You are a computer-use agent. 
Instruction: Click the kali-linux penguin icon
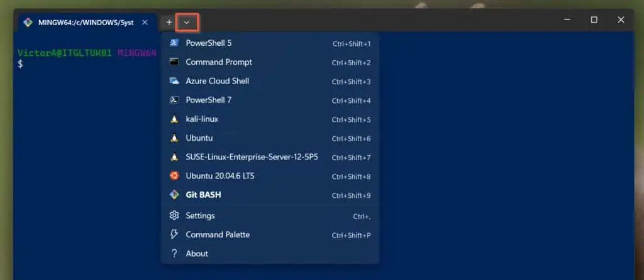point(174,119)
